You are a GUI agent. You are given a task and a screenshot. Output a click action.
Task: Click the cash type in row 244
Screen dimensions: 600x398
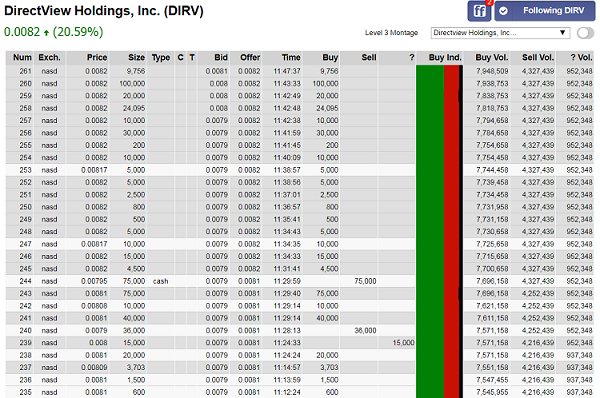coord(160,281)
